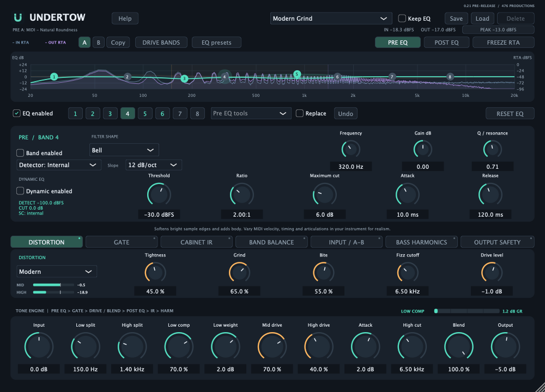
Task: Open the DRIVE BANDS button
Action: tap(161, 42)
